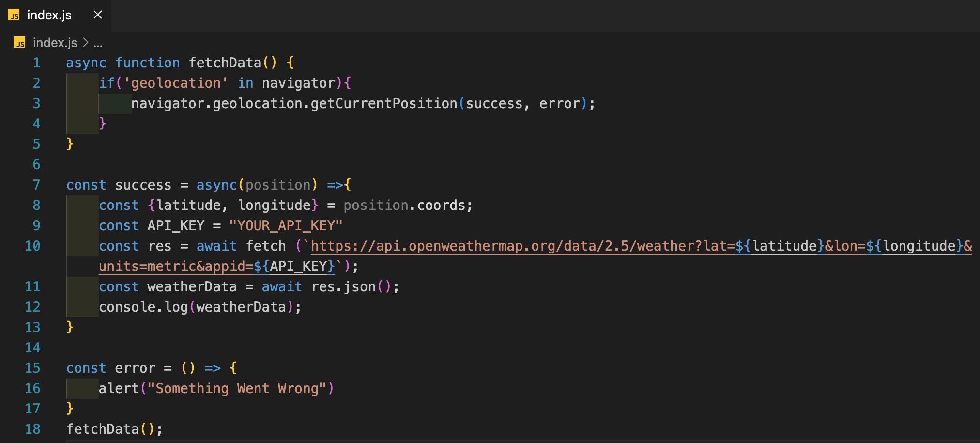The width and height of the screenshot is (980, 443).
Task: Click 'success' argument on line 3
Action: tap(494, 104)
